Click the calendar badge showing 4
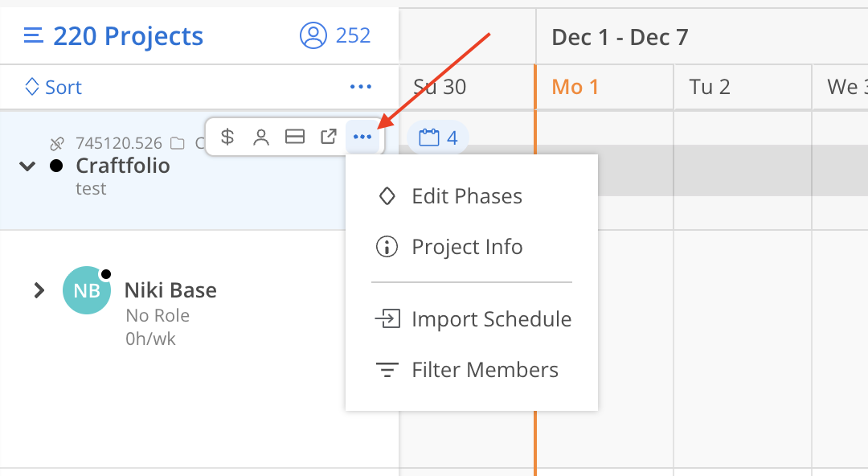 [438, 137]
